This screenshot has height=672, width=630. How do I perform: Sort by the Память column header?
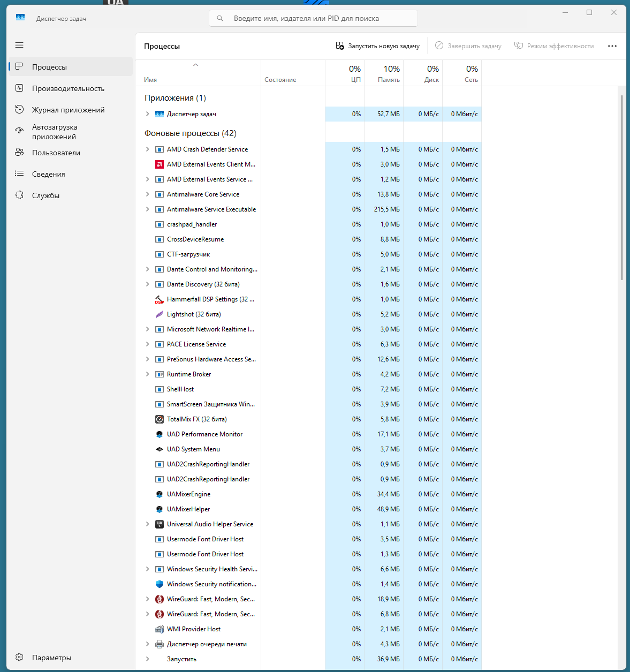[384, 73]
